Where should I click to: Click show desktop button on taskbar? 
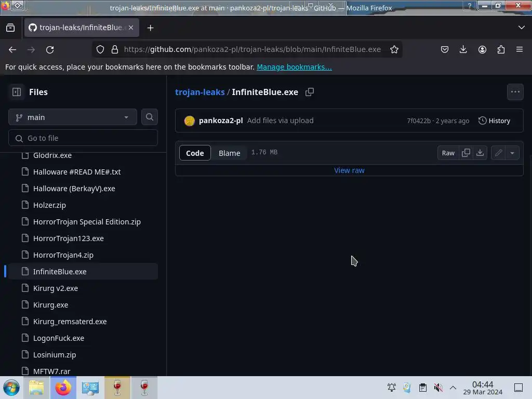pos(518,388)
